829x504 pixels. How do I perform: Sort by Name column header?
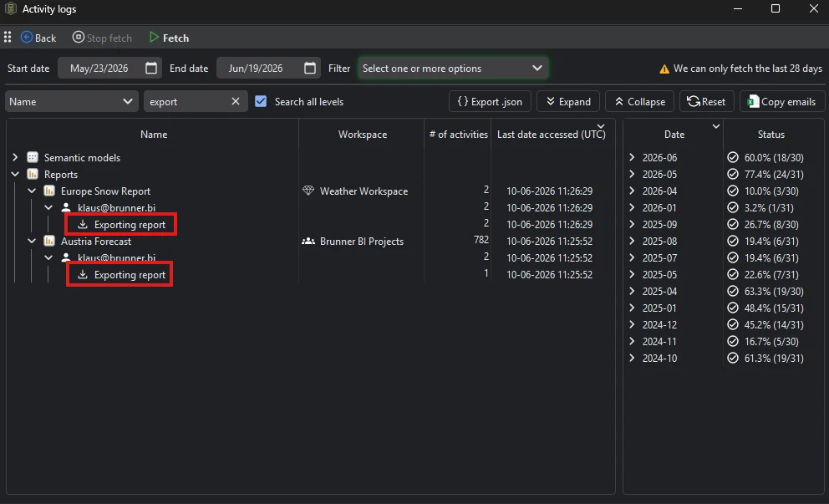pos(154,135)
